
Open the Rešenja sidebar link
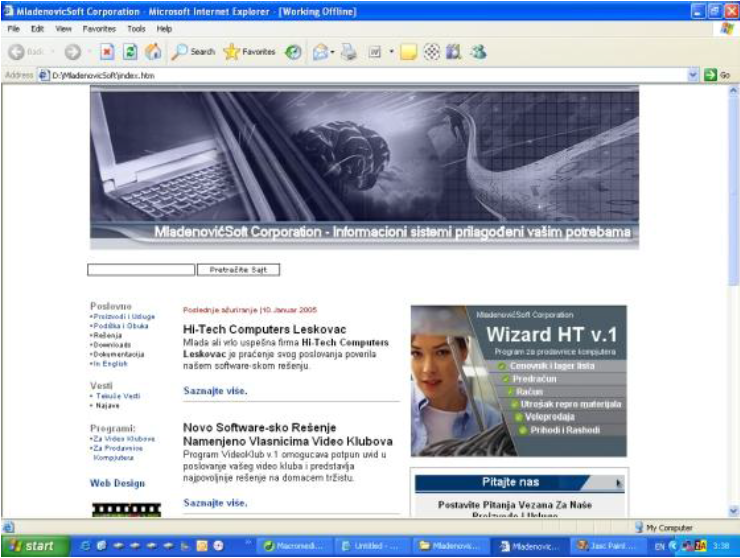click(107, 335)
